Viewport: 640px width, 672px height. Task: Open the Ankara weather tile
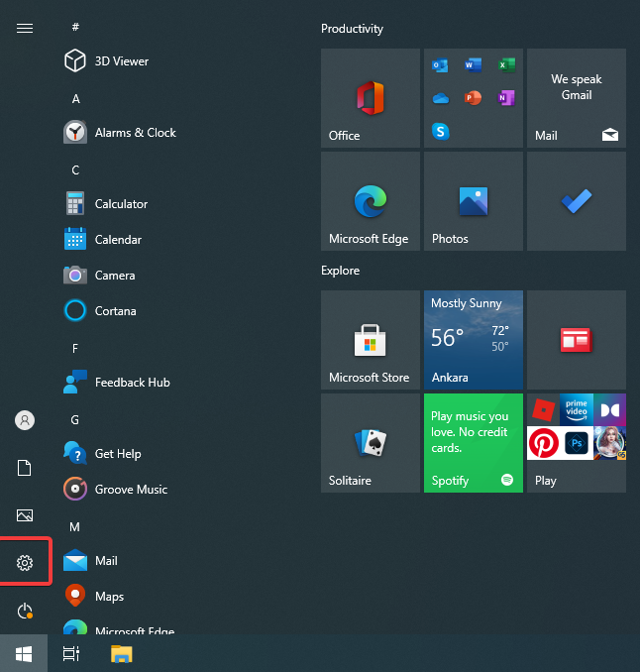[474, 340]
